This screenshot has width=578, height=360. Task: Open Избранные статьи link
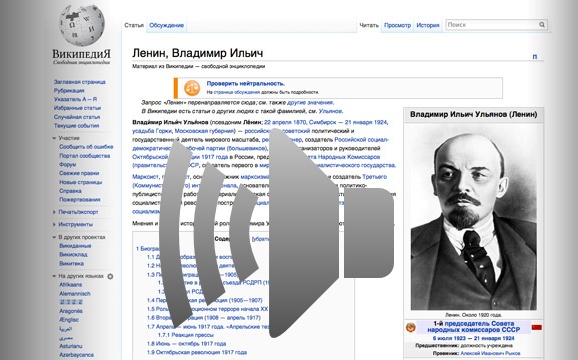coord(77,108)
